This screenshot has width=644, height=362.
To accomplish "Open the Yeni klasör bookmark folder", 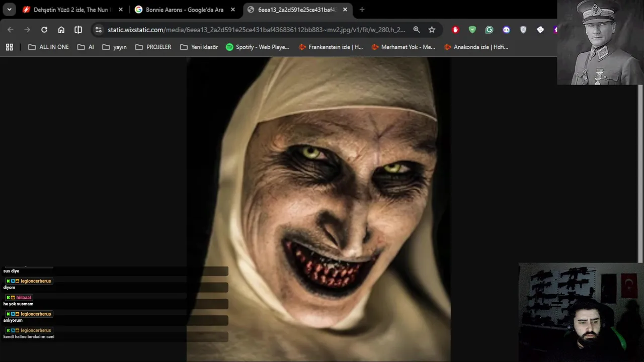I will point(199,47).
